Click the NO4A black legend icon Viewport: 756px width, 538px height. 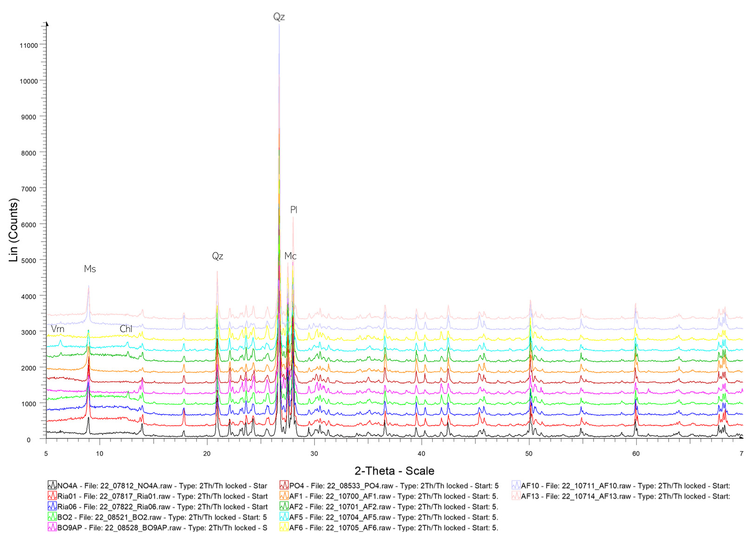pyautogui.click(x=52, y=486)
